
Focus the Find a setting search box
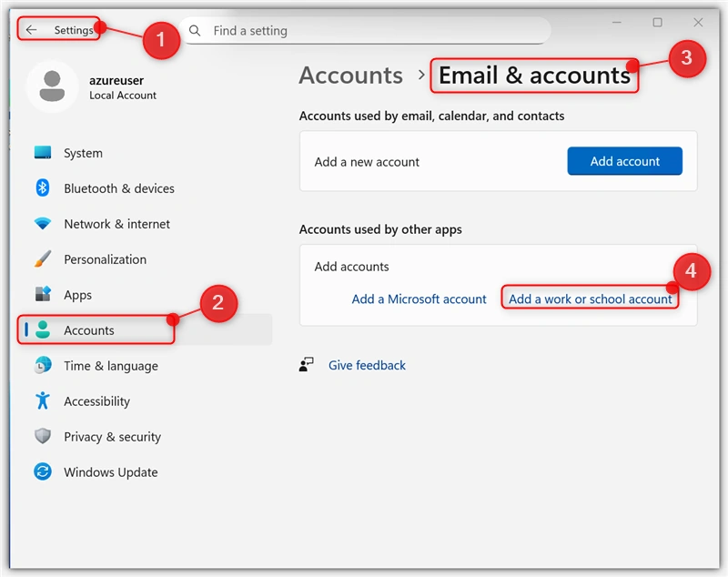pyautogui.click(x=365, y=31)
